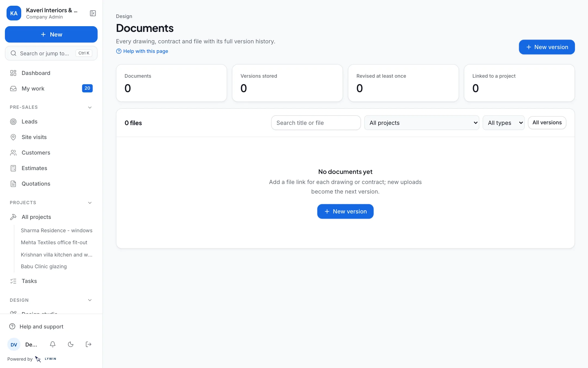Collapse the PROJECTS section
The height and width of the screenshot is (368, 588).
90,203
